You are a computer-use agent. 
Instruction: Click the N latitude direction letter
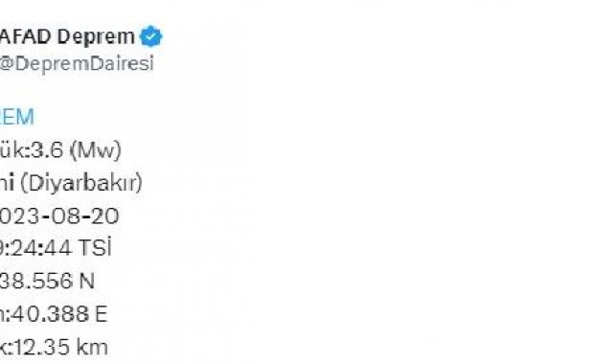point(87,282)
